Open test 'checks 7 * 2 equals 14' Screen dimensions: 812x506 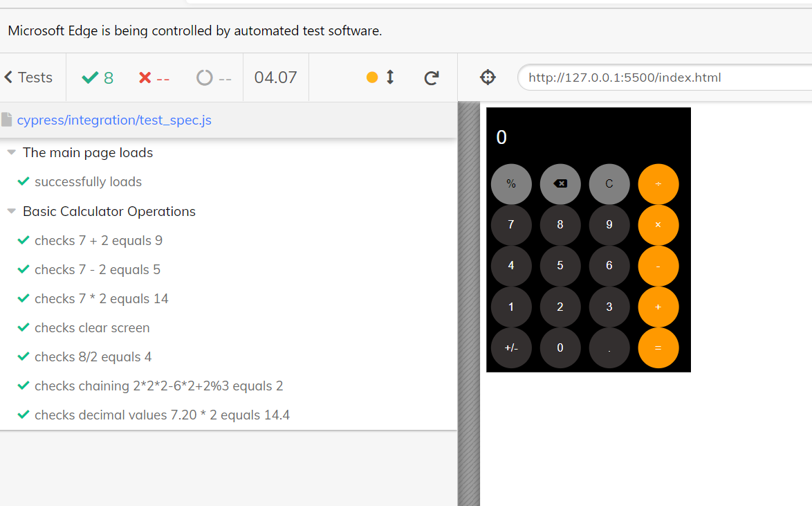click(x=102, y=298)
